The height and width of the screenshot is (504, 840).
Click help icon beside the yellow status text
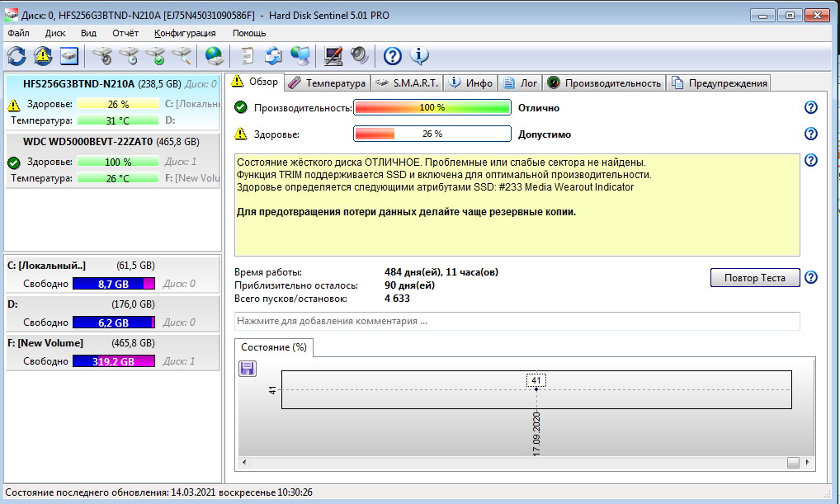(x=811, y=159)
